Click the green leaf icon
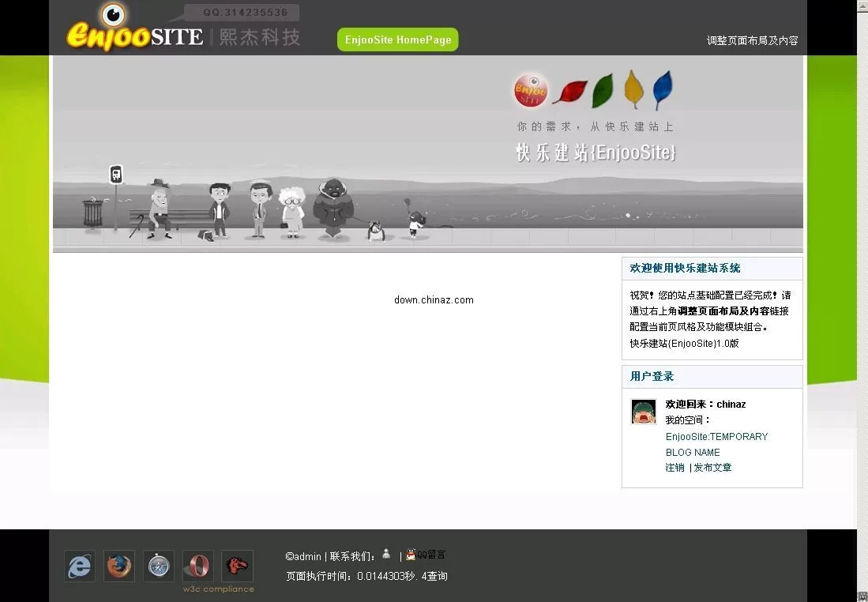The image size is (868, 602). (x=602, y=88)
